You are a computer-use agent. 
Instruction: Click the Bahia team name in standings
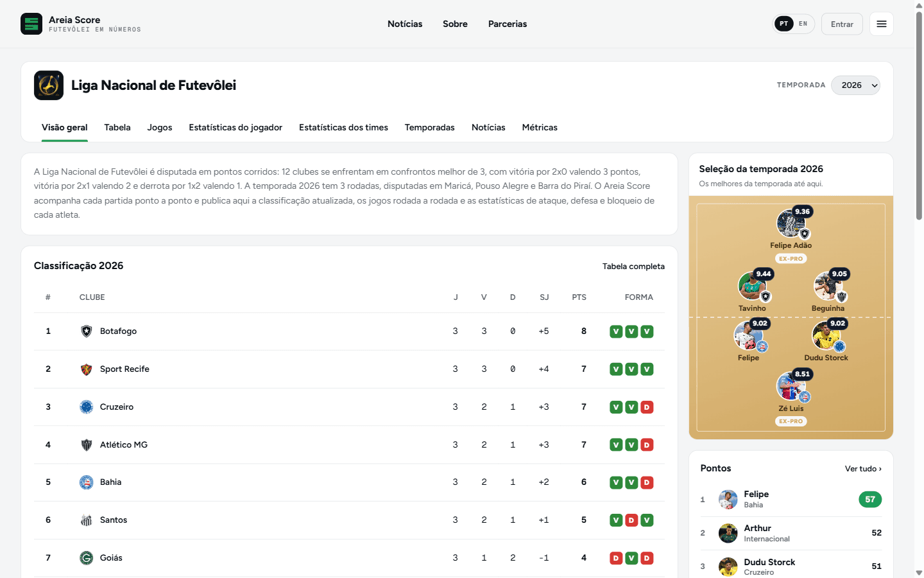pos(111,482)
